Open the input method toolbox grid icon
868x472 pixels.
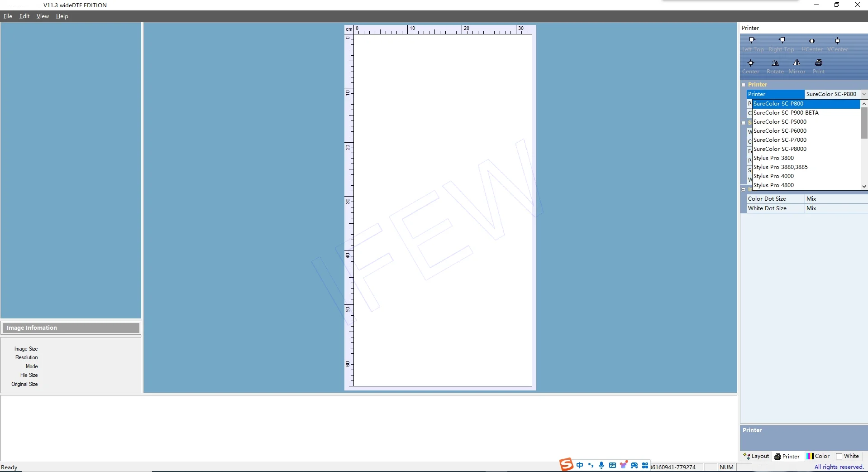645,465
